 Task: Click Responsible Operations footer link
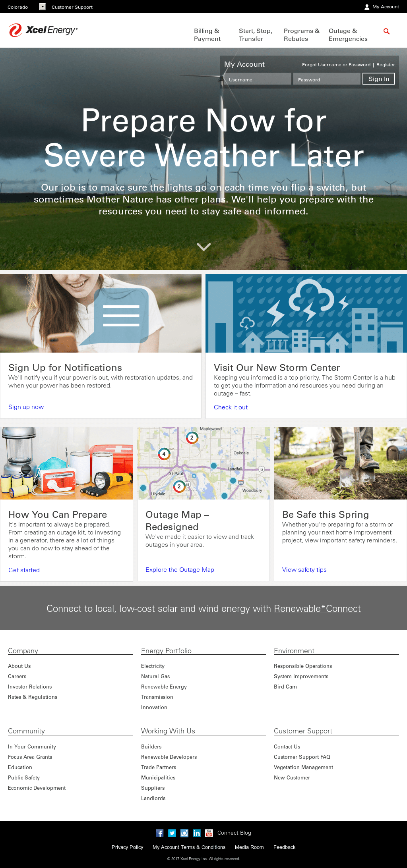pyautogui.click(x=303, y=666)
